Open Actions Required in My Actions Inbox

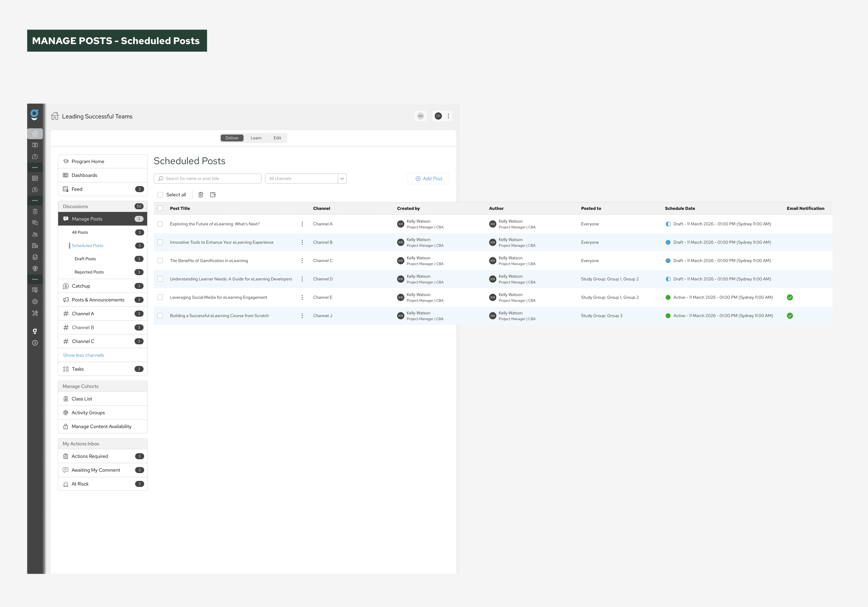coord(102,456)
